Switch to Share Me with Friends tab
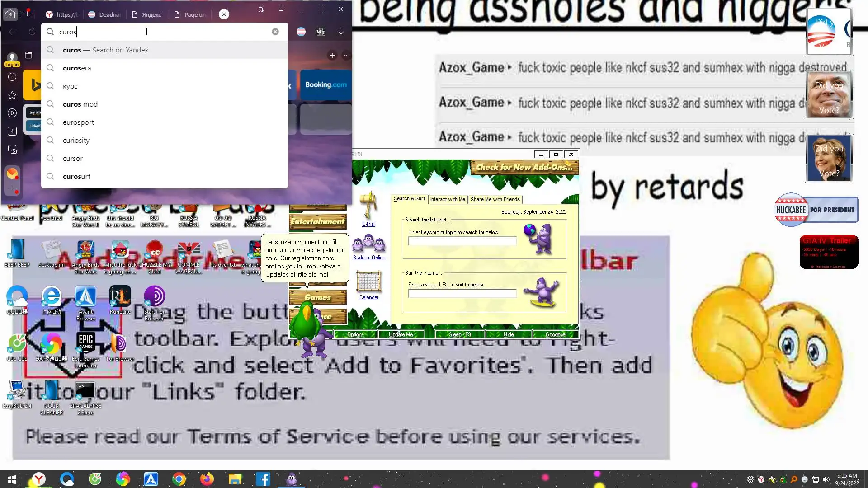 pos(495,199)
